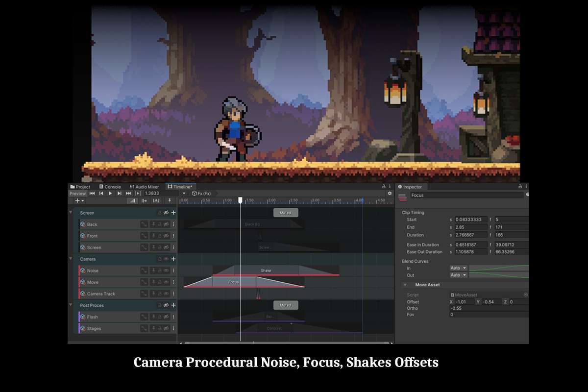Collapse the Post Proces track group
Viewport: 588px width, 392px height.
tap(71, 305)
